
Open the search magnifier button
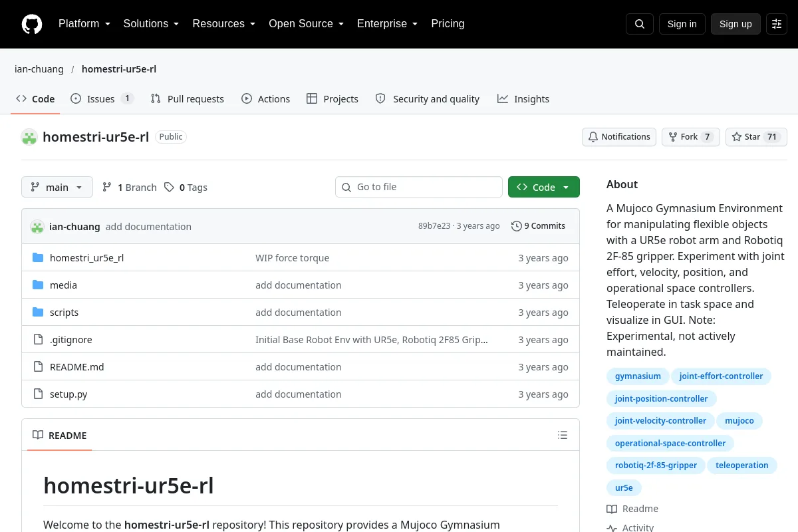[x=640, y=24]
